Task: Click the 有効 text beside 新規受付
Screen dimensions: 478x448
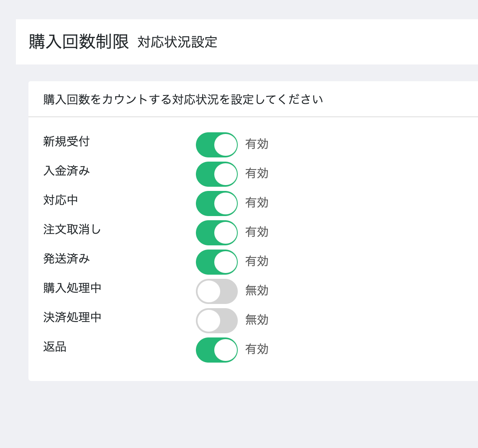Action: [x=257, y=144]
